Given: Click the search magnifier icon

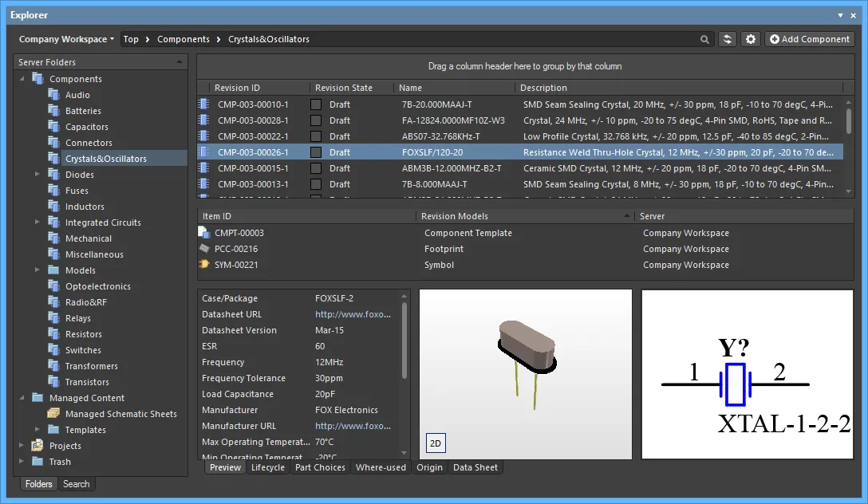Looking at the screenshot, I should tap(704, 39).
